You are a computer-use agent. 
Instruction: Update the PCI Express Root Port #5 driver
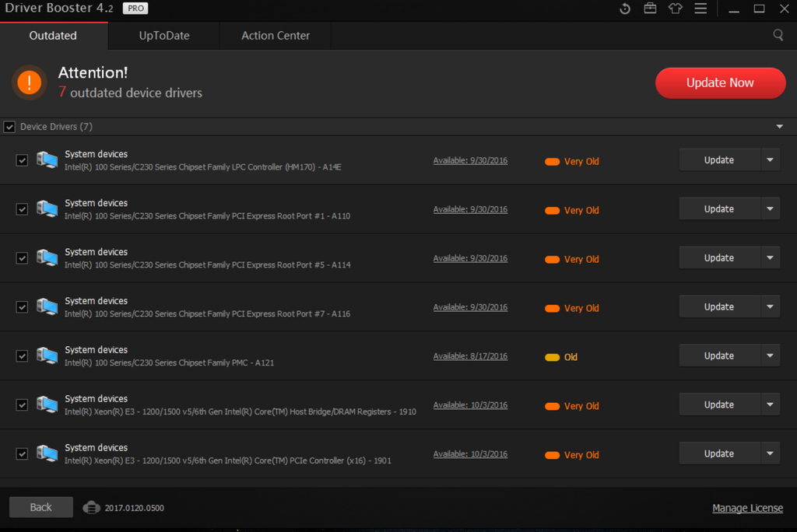pyautogui.click(x=719, y=257)
